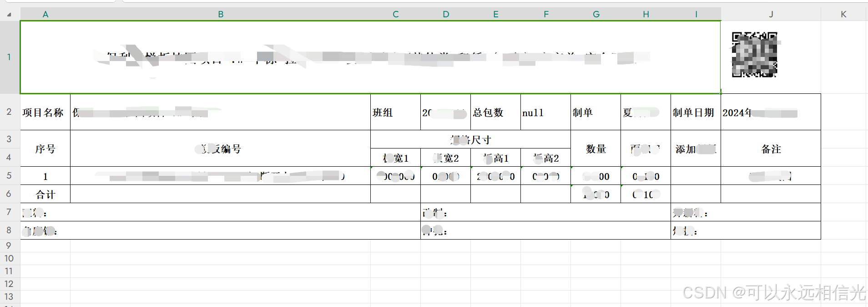Select column G header

point(596,14)
